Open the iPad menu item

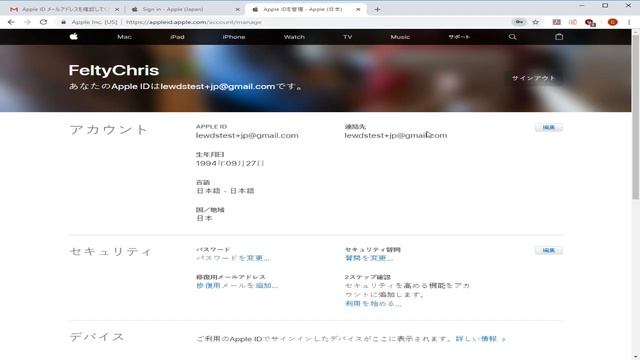click(x=177, y=37)
